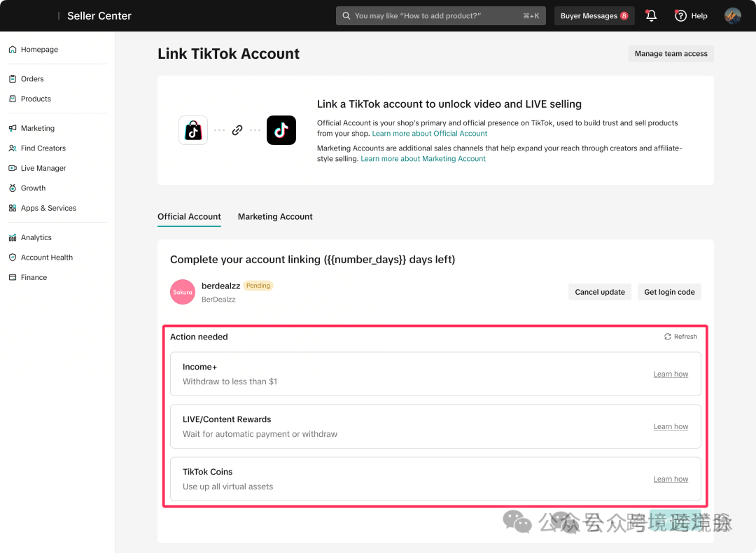Click the Refresh icon in Action needed

[x=667, y=337]
